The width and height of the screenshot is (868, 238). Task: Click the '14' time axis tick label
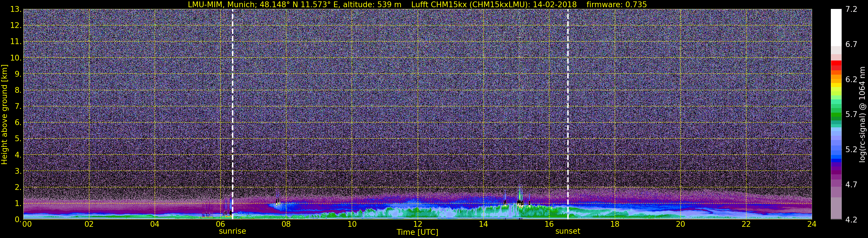[483, 224]
